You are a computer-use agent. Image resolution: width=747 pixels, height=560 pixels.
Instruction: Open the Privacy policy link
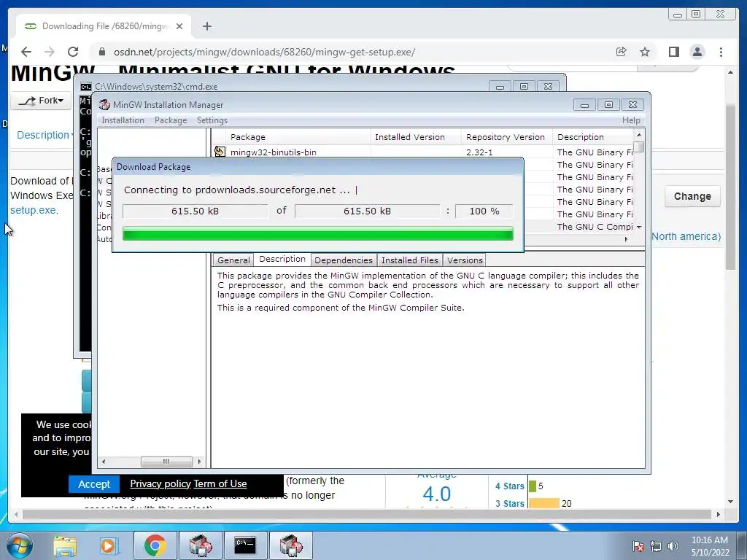(160, 484)
